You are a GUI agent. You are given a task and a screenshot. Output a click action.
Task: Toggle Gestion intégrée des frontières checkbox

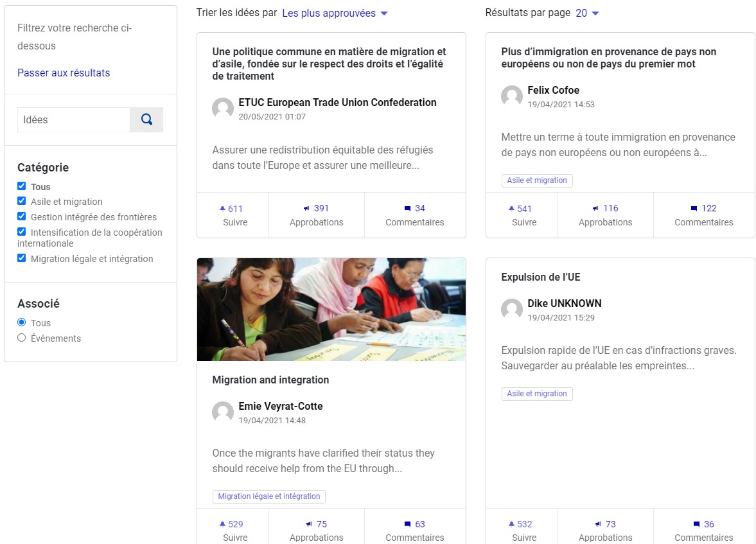(x=22, y=216)
